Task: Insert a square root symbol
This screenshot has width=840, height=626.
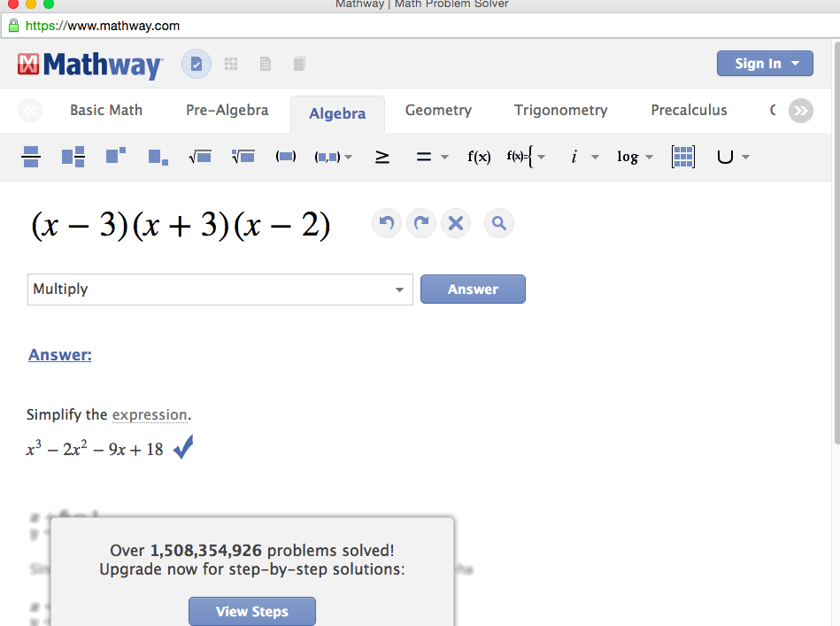Action: (x=200, y=157)
